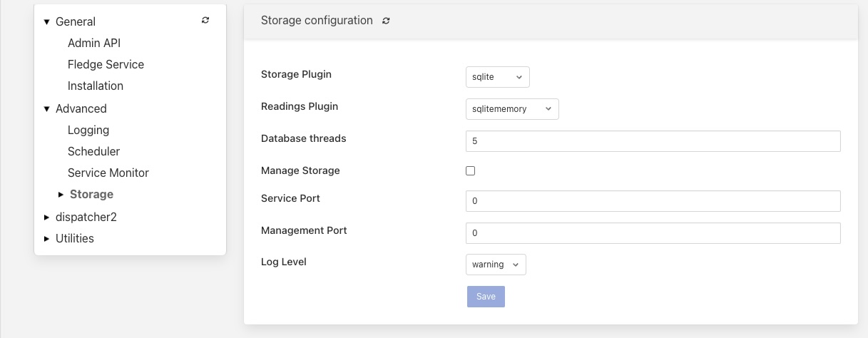Click the Management Port label
Image resolution: width=868 pixels, height=338 pixels.
(x=304, y=230)
